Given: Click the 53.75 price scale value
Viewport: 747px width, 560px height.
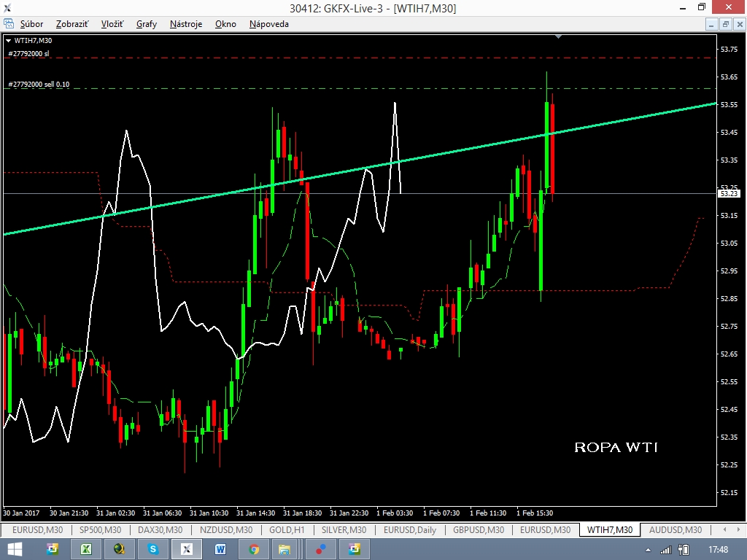Looking at the screenshot, I should pyautogui.click(x=729, y=49).
